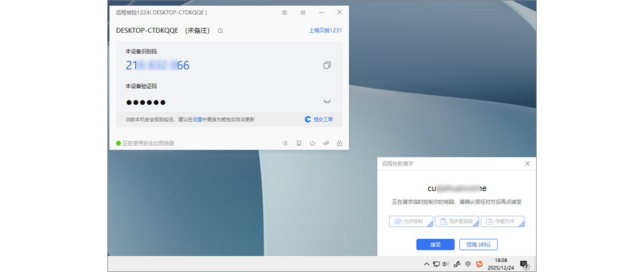Open the 设置 link in security notice

(197, 119)
